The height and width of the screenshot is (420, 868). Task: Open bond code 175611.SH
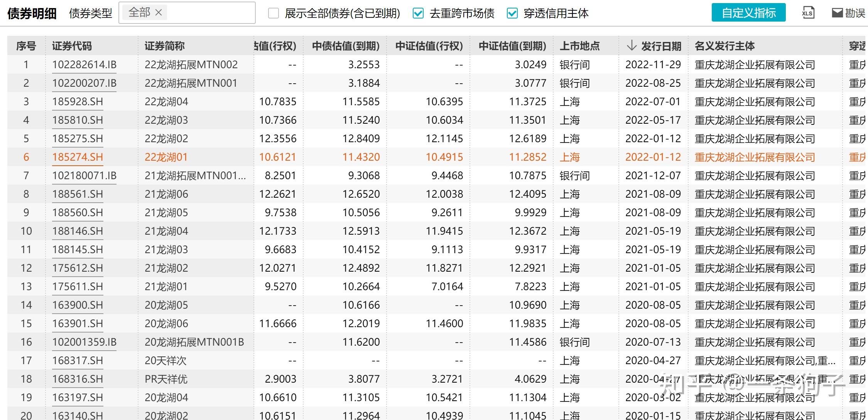[x=78, y=286]
